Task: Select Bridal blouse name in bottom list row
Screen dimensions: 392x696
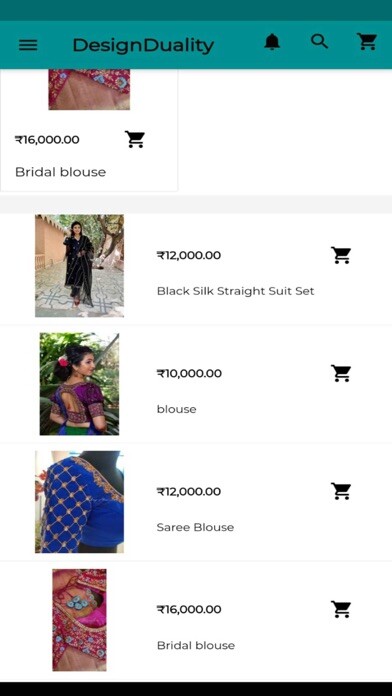Action: point(196,645)
